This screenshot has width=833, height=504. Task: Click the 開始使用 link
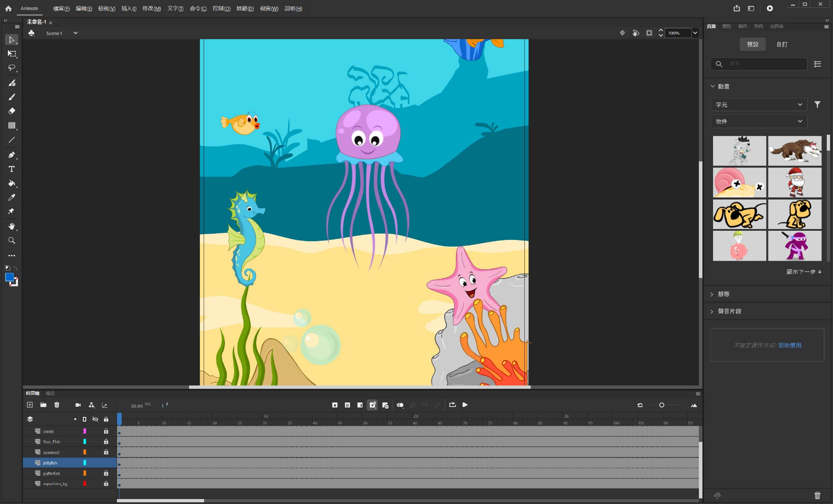(x=790, y=345)
